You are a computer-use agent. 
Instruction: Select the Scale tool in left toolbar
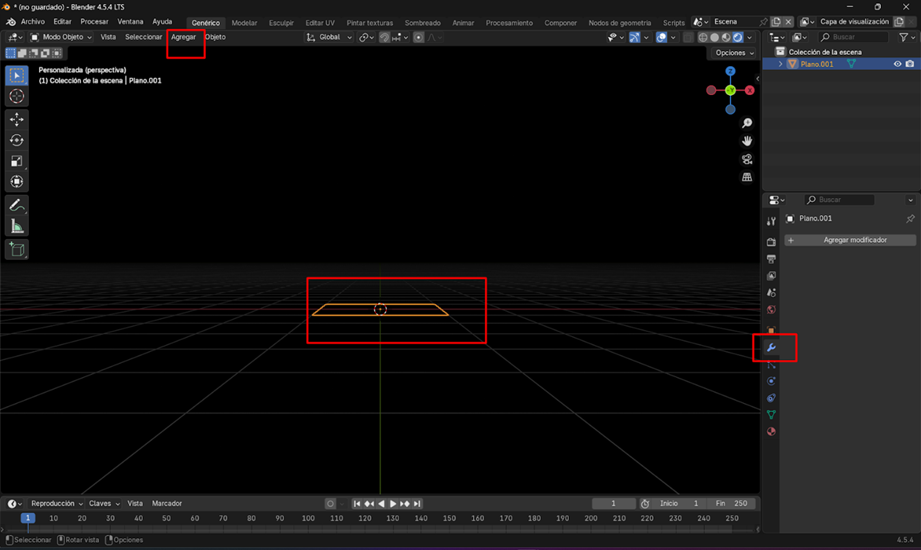(x=17, y=161)
